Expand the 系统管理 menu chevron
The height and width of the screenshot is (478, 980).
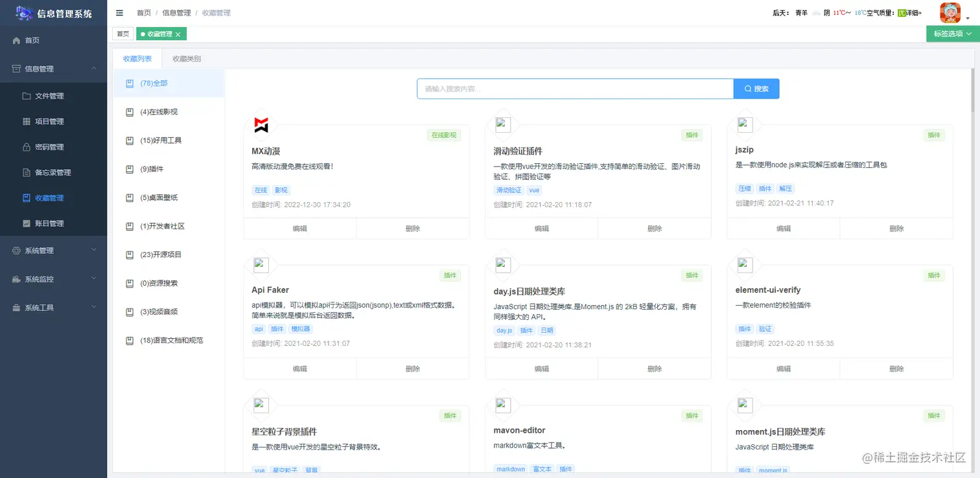(94, 251)
